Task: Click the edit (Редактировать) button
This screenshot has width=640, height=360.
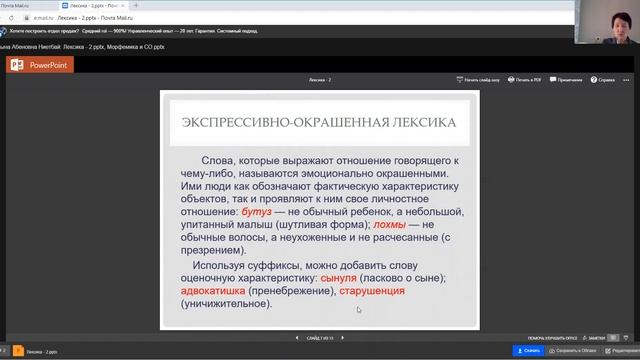Action: [x=622, y=351]
